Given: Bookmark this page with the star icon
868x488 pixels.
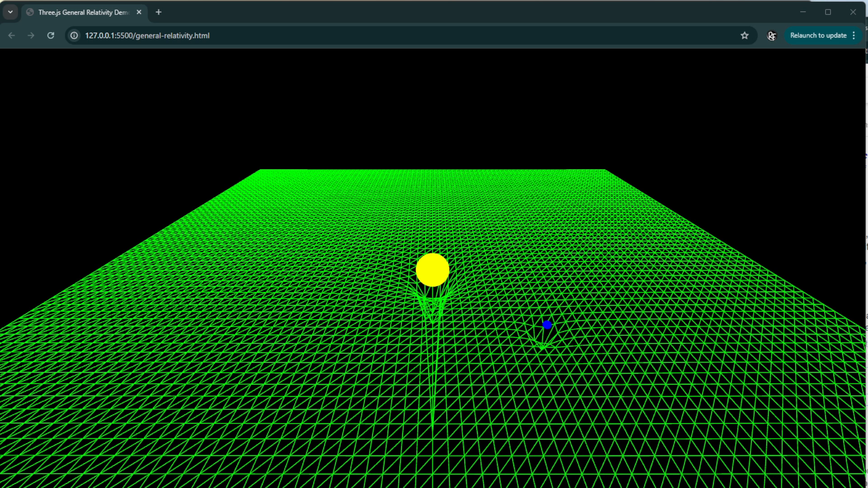Looking at the screenshot, I should pyautogui.click(x=745, y=35).
